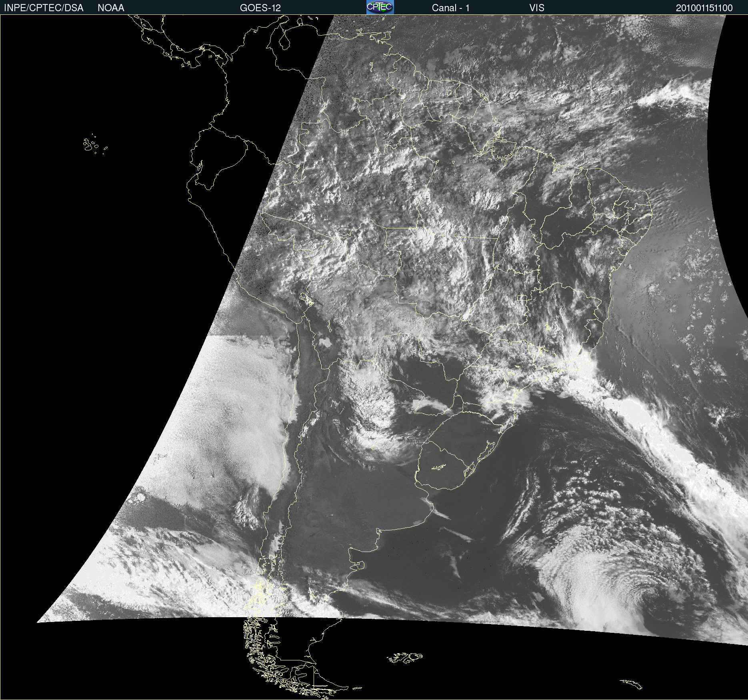Click the NOAA label in header
This screenshot has height=700, width=748.
pyautogui.click(x=111, y=8)
